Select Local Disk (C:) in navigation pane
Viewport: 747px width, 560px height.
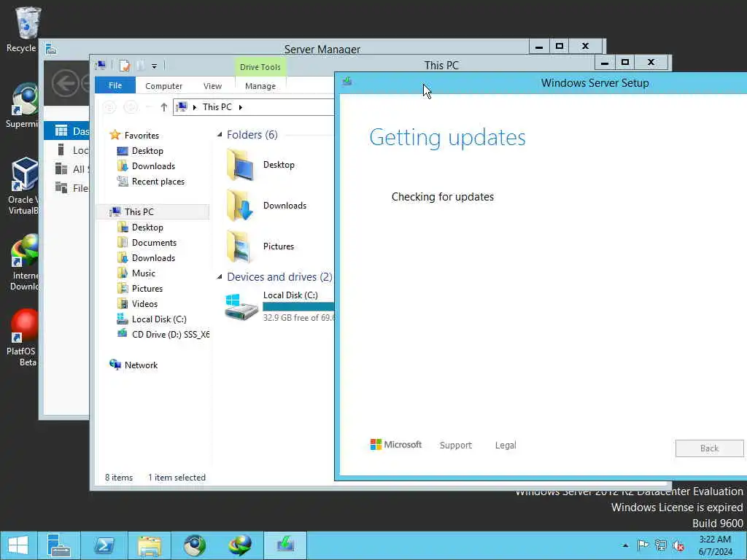coord(158,319)
